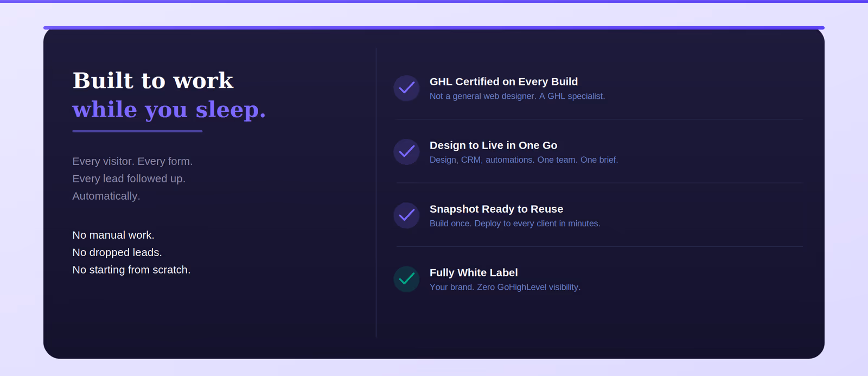Click the checkmark icon beside Snapshot Ready to Reuse
The image size is (868, 376).
coord(406,215)
